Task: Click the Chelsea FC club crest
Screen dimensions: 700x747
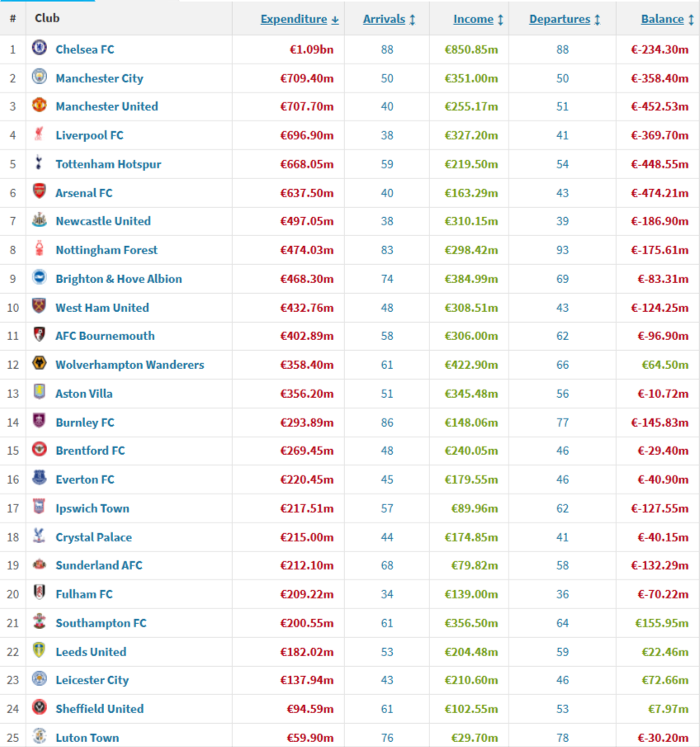Action: pyautogui.click(x=39, y=48)
